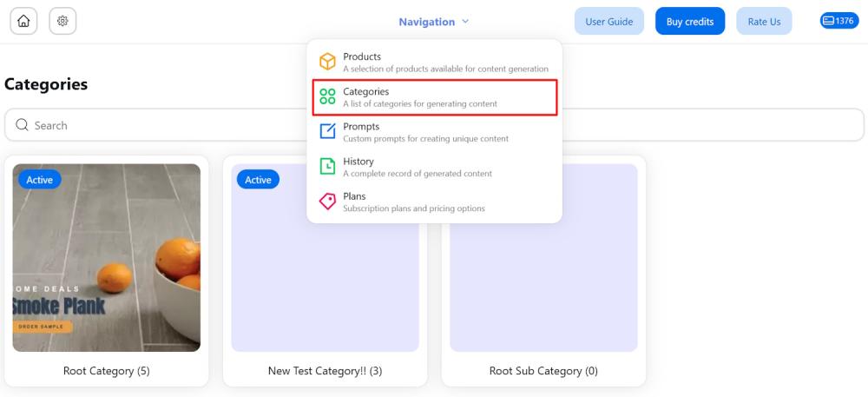Click the orange Products box icon

coord(327,62)
